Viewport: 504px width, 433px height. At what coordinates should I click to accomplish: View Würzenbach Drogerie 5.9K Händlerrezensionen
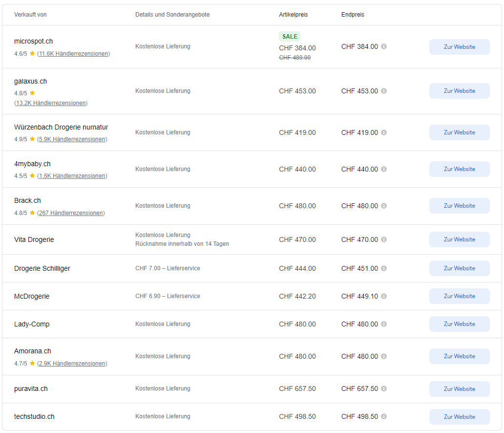72,139
